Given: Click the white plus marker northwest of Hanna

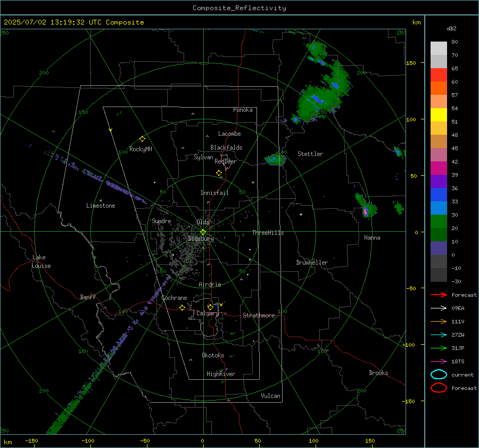Looking at the screenshot, I should [301, 214].
